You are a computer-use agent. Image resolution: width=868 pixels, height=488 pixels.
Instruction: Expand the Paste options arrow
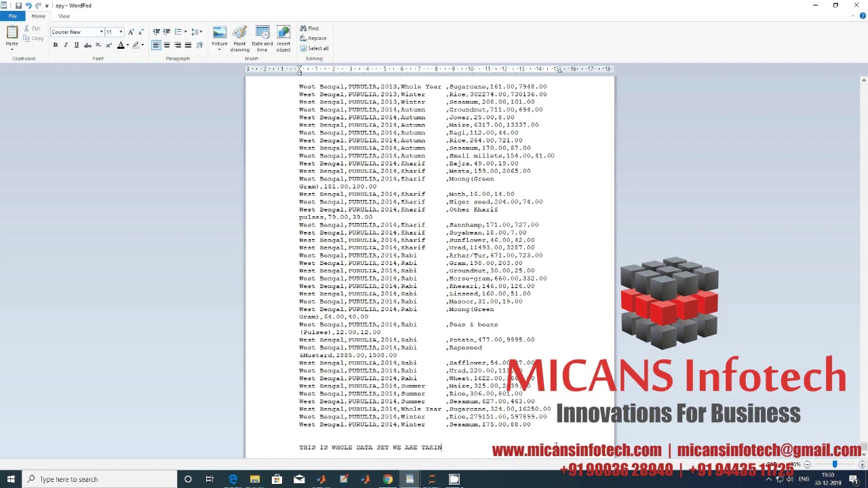(12, 49)
